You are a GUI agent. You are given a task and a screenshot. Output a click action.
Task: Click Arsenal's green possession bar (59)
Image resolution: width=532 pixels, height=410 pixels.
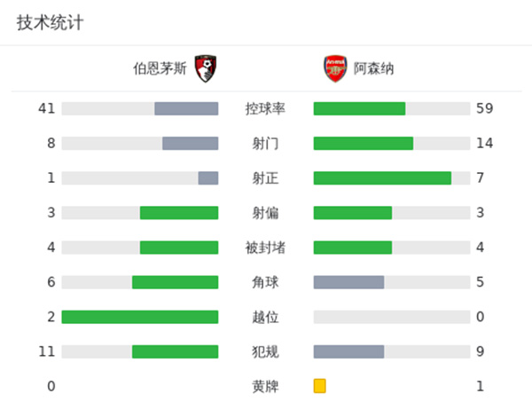[x=359, y=109]
